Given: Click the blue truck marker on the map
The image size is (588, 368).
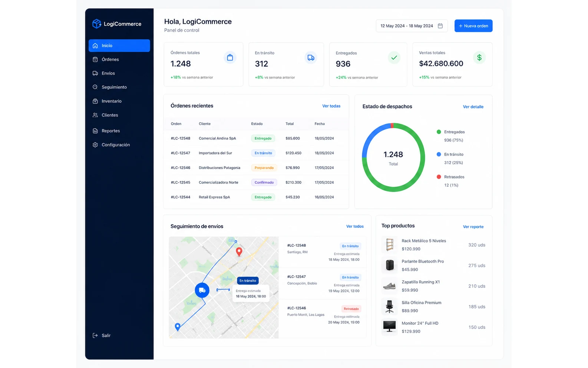Looking at the screenshot, I should coord(202,290).
